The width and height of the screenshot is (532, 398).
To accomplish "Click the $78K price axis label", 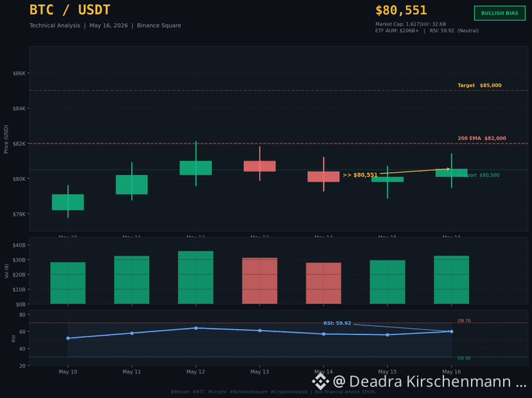I will [19, 214].
